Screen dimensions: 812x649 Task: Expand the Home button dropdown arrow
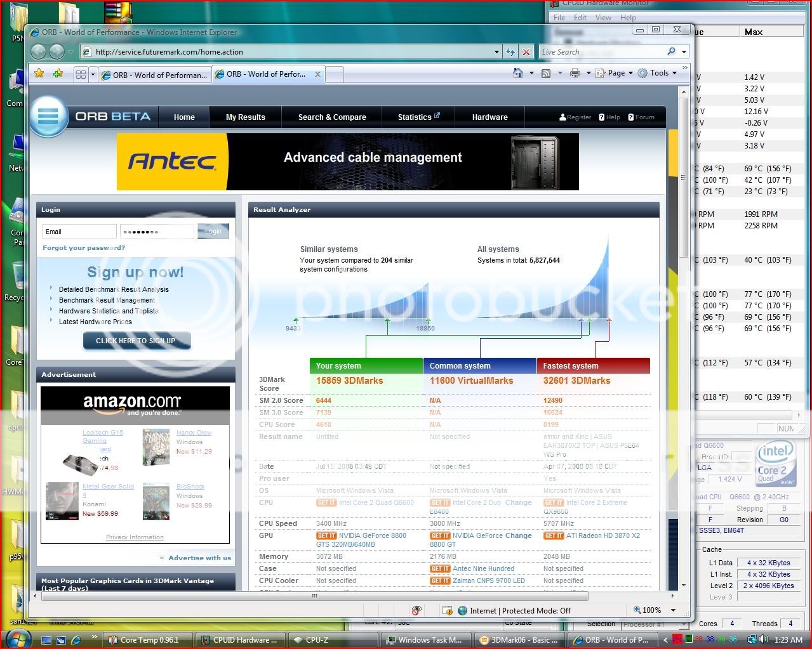click(531, 74)
